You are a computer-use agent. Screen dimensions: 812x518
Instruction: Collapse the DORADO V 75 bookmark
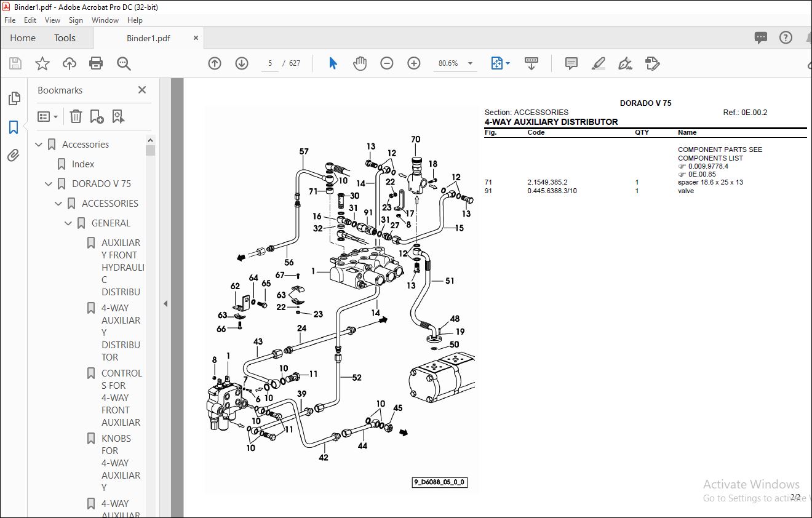click(49, 184)
